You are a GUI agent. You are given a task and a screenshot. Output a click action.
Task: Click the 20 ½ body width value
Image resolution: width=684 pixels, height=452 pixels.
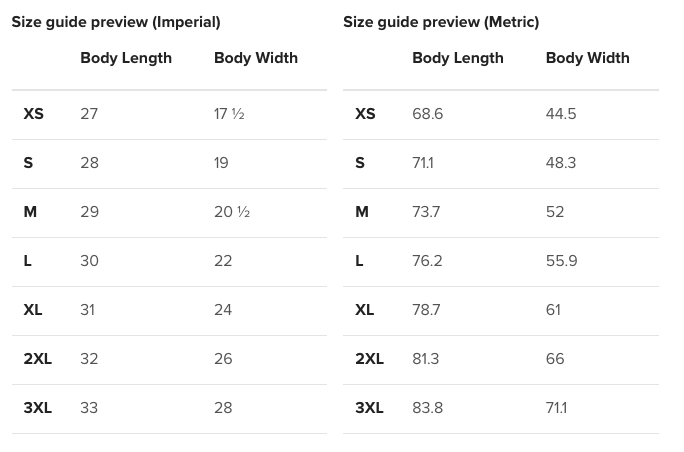(x=232, y=212)
